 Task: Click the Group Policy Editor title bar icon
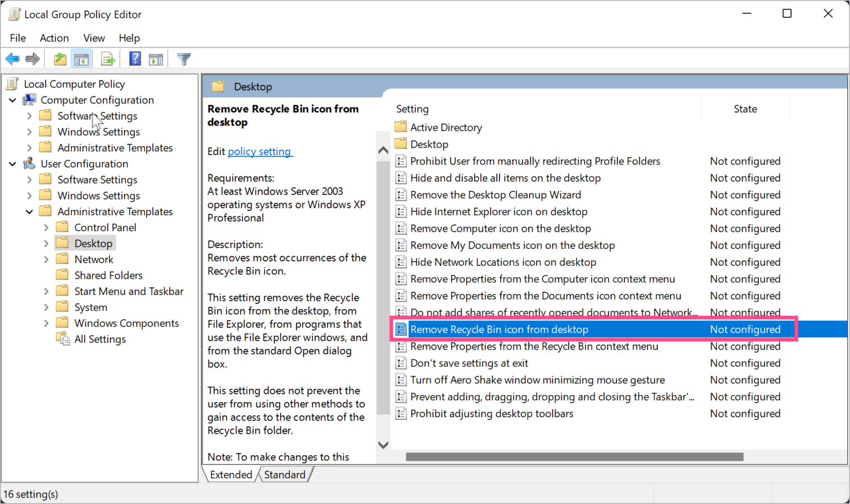[x=14, y=14]
